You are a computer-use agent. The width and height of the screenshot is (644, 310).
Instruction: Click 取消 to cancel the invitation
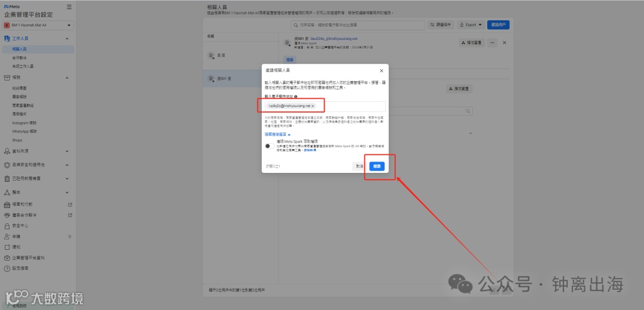360,166
